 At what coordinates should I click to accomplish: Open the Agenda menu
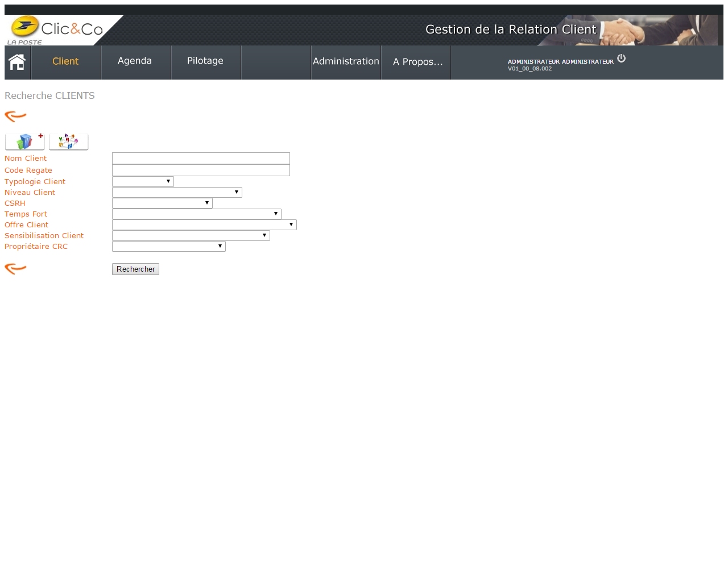point(135,61)
